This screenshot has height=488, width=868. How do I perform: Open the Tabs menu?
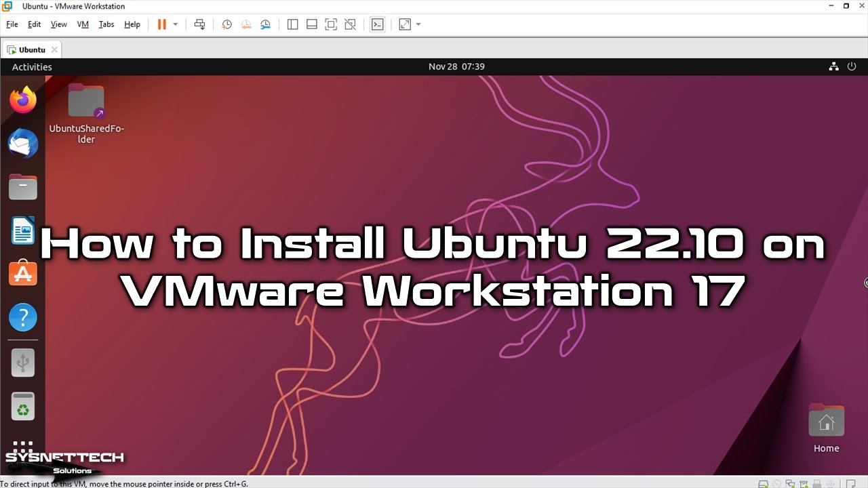pos(106,24)
